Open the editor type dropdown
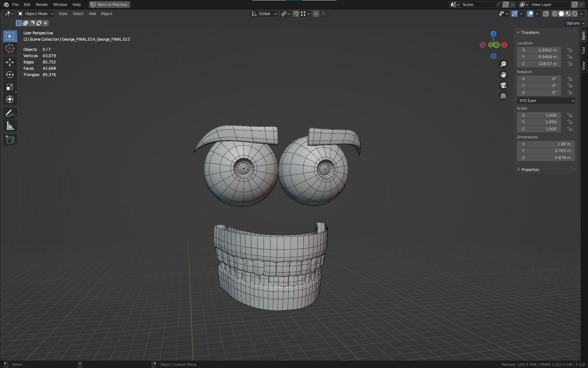The image size is (588, 368). pos(9,14)
